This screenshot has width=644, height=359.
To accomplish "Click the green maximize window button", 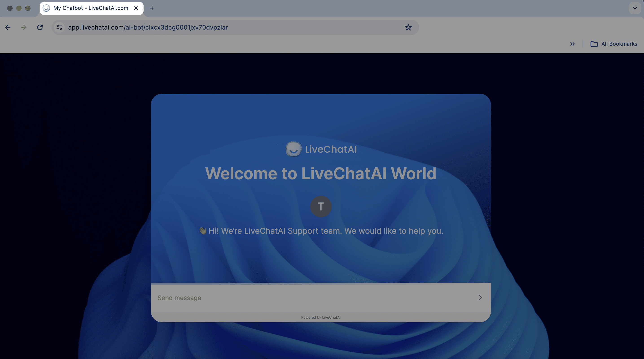I will click(x=28, y=8).
